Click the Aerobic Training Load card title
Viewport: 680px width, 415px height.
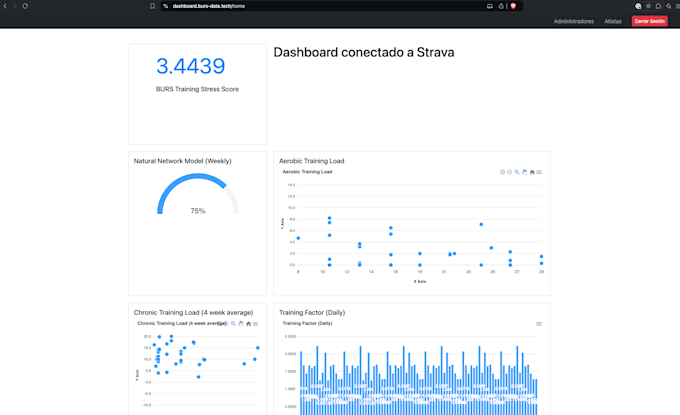[311, 161]
